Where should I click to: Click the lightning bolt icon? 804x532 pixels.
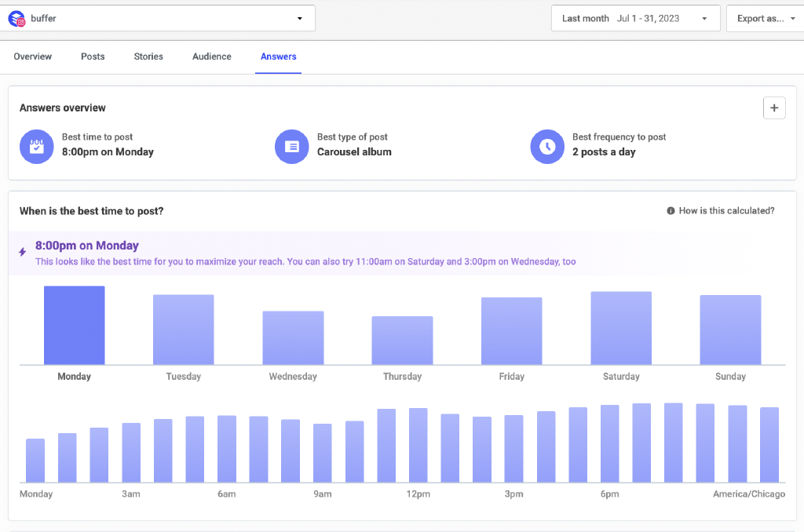pos(22,252)
